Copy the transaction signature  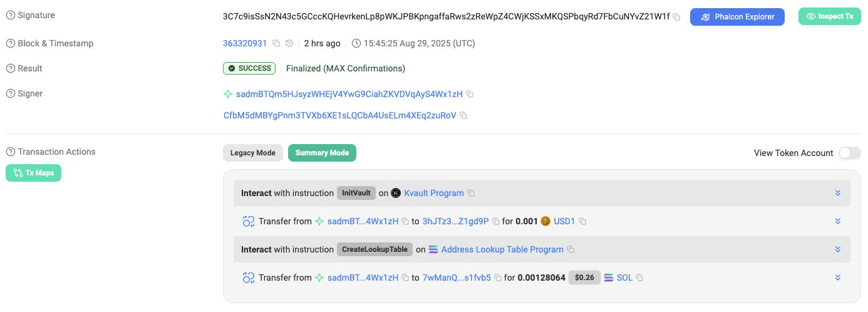(x=676, y=17)
